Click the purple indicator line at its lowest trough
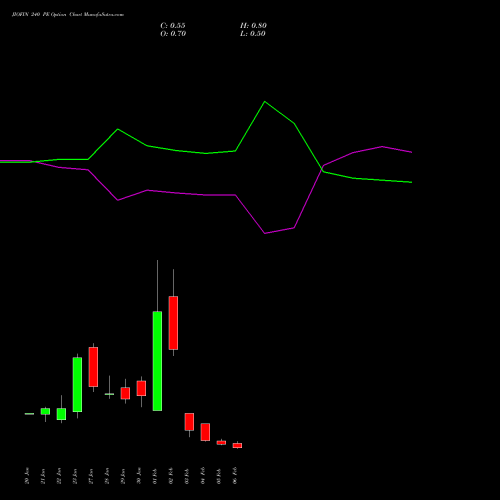 pos(265,233)
